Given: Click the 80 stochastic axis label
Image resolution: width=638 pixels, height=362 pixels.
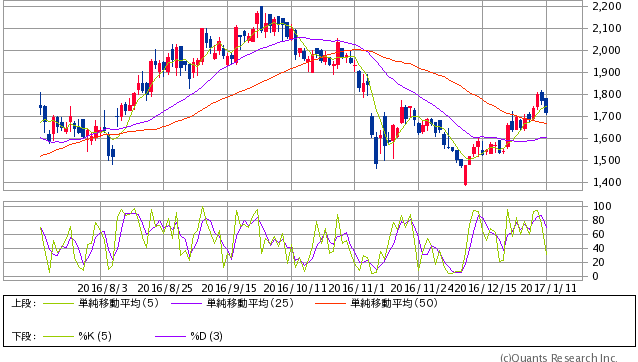Looking at the screenshot, I should pos(599,220).
